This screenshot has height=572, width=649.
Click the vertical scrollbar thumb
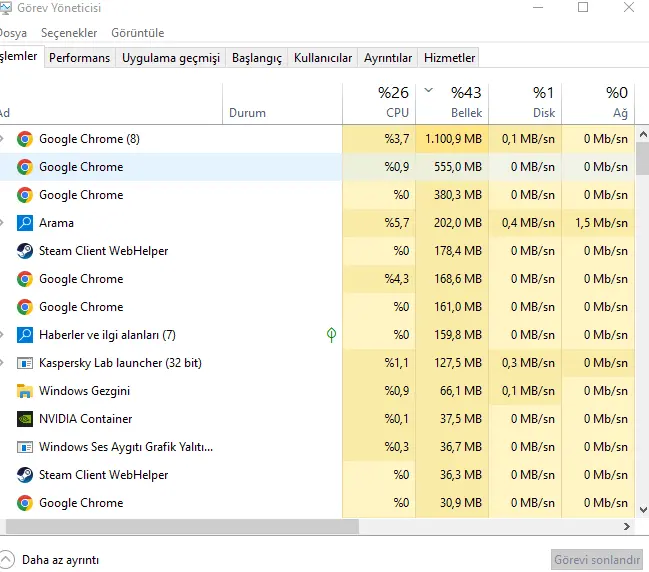643,159
